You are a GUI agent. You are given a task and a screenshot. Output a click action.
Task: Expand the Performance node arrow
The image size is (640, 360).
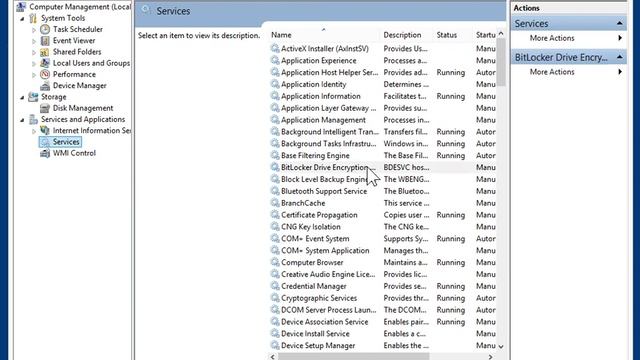point(34,75)
